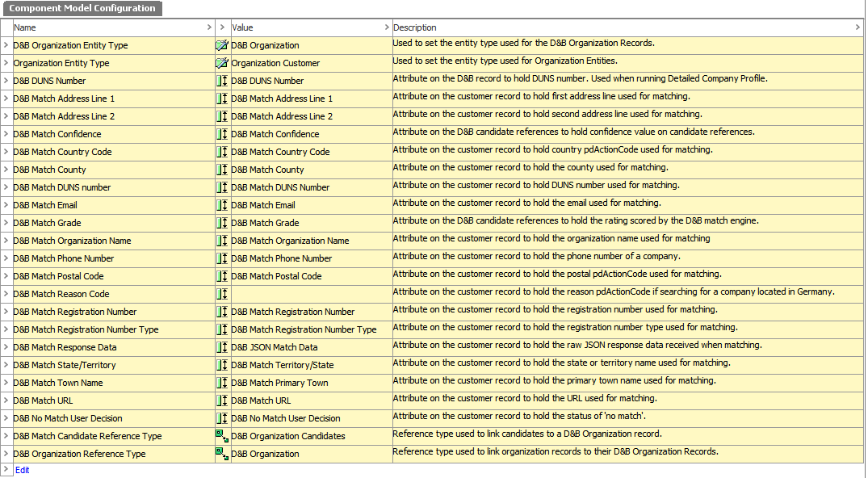This screenshot has width=868, height=478.
Task: Open the Description column header arrow
Action: tap(858, 27)
